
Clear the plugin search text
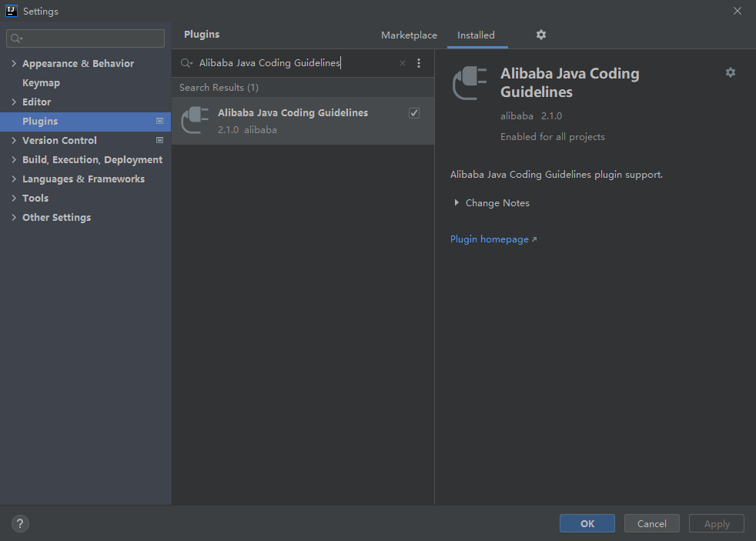[402, 63]
